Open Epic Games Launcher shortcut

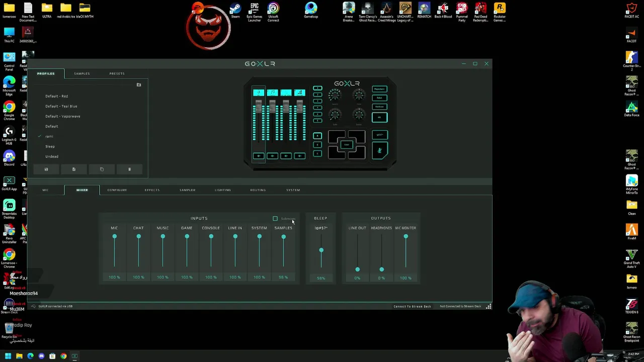tap(254, 12)
